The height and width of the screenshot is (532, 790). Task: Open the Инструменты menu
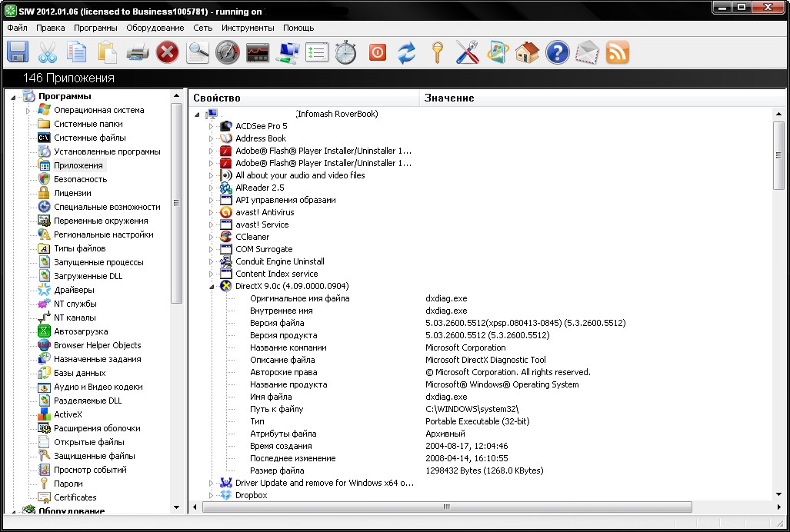point(248,28)
